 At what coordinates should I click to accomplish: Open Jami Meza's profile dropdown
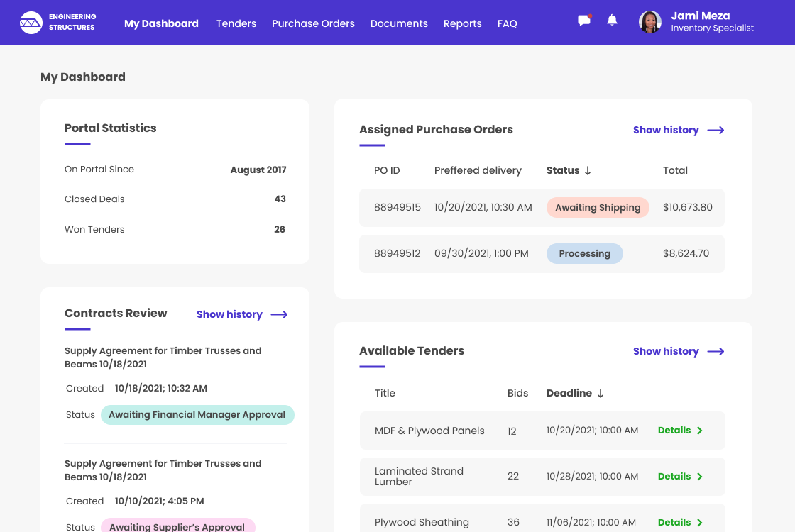700,16
